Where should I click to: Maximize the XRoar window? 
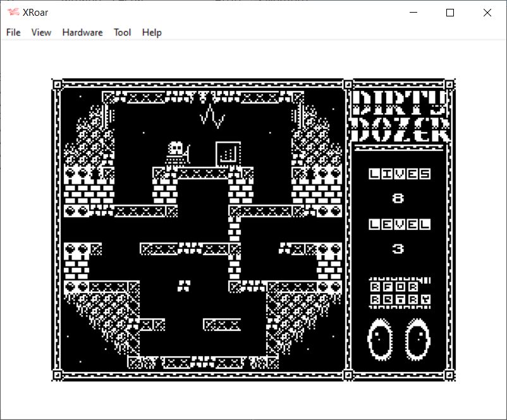(450, 13)
